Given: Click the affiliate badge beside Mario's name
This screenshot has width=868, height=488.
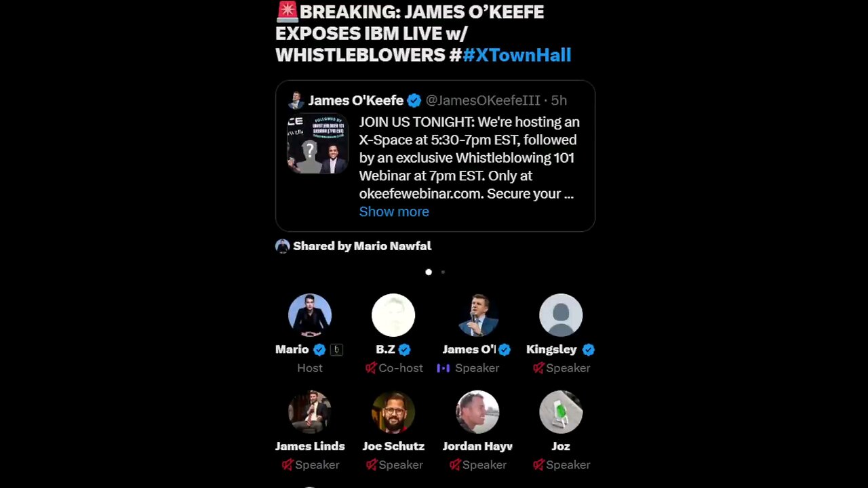Looking at the screenshot, I should [x=336, y=350].
